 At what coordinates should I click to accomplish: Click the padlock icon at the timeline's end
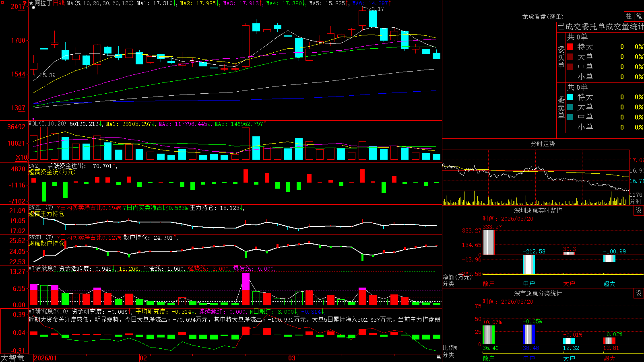point(438,357)
